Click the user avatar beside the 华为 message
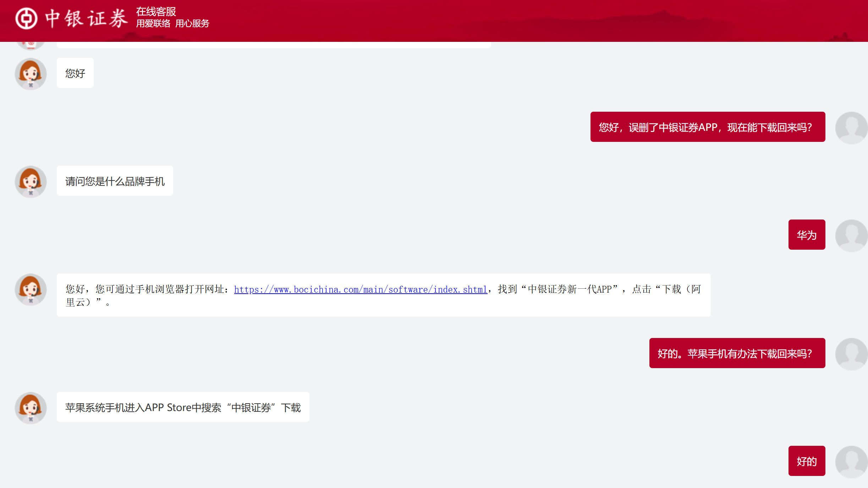 (851, 235)
